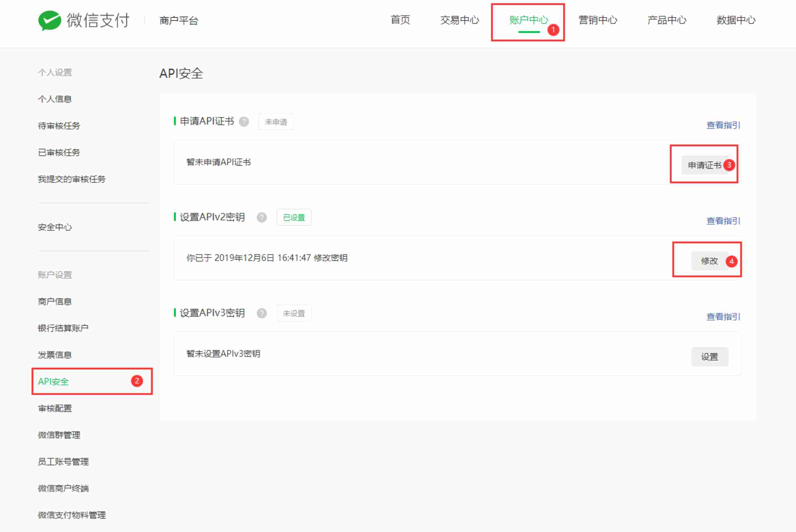Open 营销中心 navigation tab
The width and height of the screenshot is (796, 532).
click(x=598, y=20)
